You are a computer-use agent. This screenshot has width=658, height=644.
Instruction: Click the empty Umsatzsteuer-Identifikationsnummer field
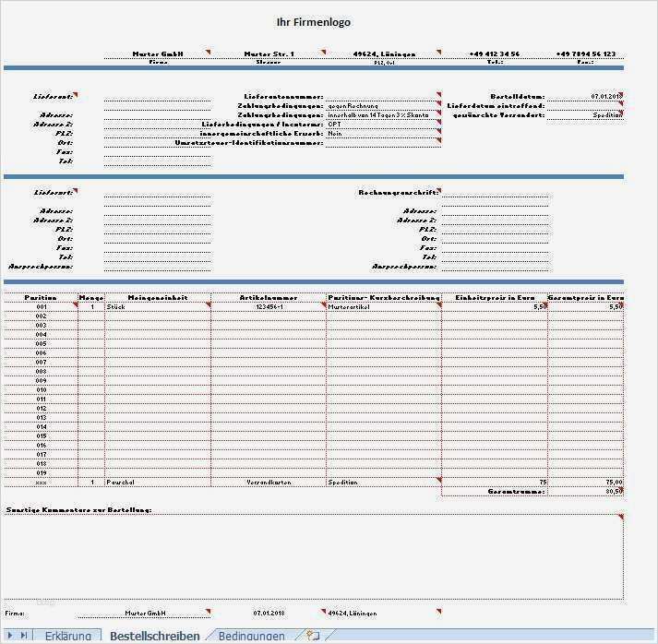click(383, 143)
